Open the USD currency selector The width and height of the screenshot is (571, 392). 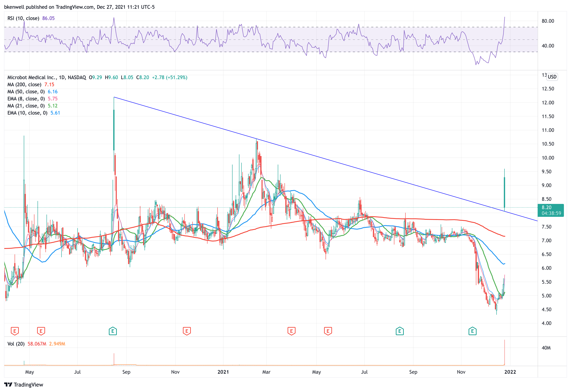[x=552, y=77]
